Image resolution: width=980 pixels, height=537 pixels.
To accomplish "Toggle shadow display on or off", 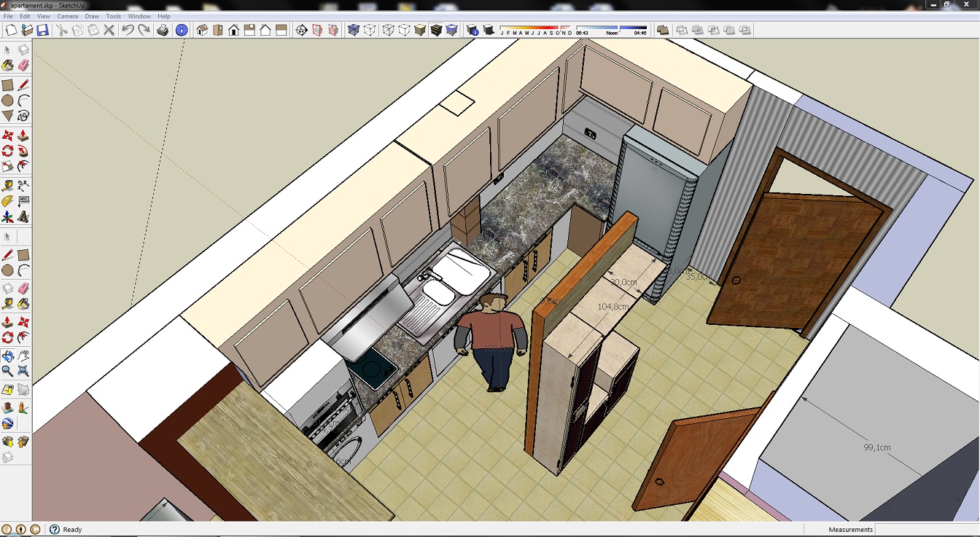I will click(489, 30).
